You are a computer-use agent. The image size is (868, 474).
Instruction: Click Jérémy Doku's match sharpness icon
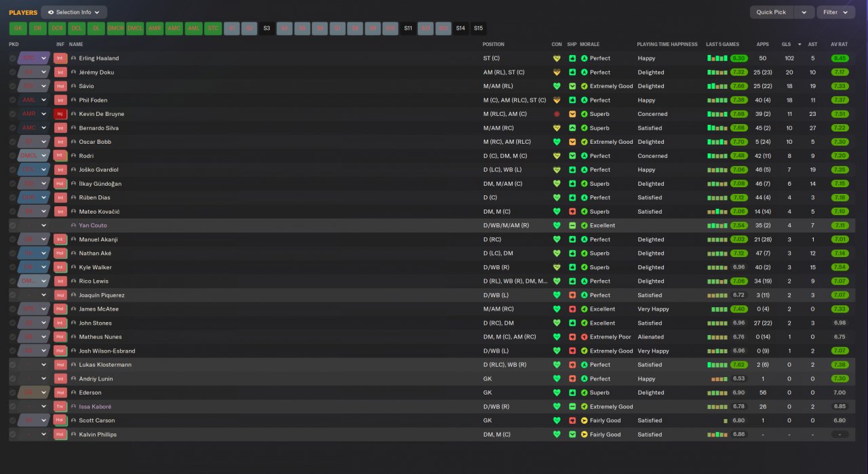(572, 73)
